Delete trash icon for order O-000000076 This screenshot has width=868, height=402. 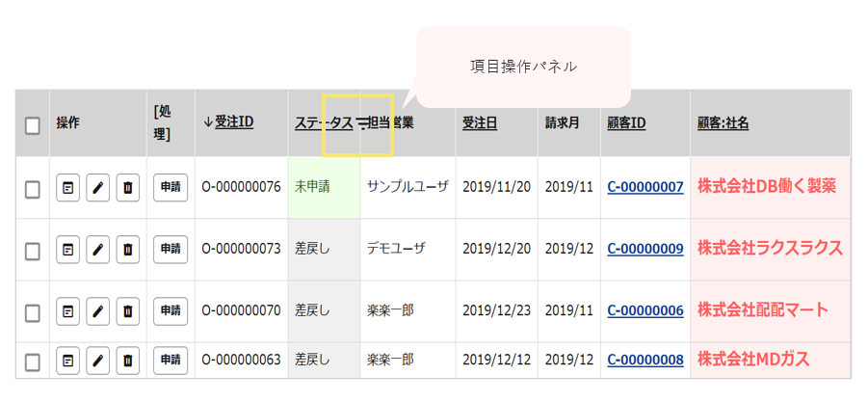pos(128,188)
